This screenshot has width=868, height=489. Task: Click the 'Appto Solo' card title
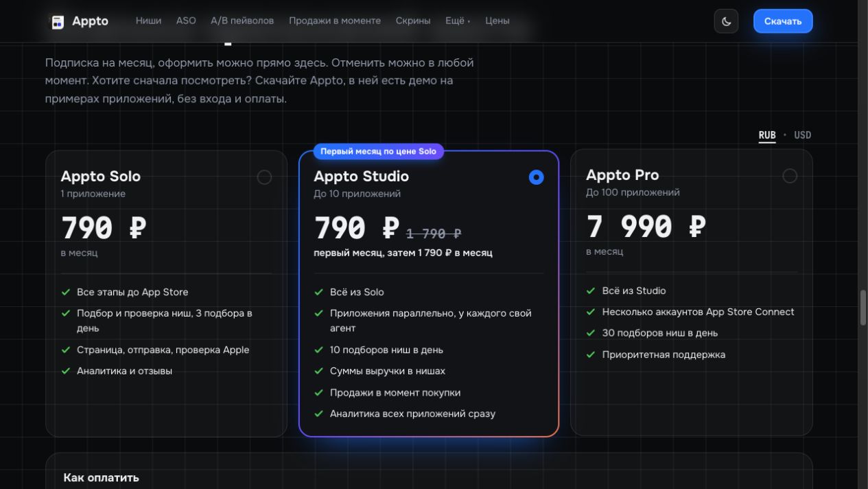tap(101, 177)
